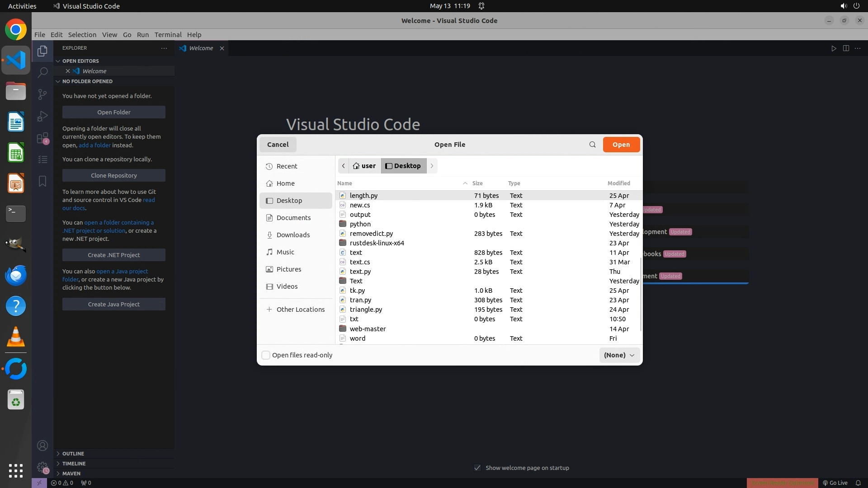The image size is (868, 488).
Task: Open Run and Debug view icon
Action: click(42, 116)
